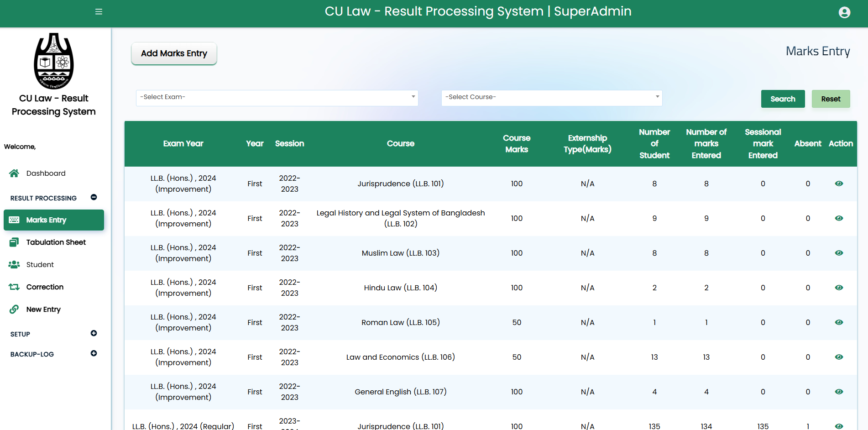This screenshot has height=430, width=868.
Task: Open the Select Exam dropdown
Action: coord(277,98)
